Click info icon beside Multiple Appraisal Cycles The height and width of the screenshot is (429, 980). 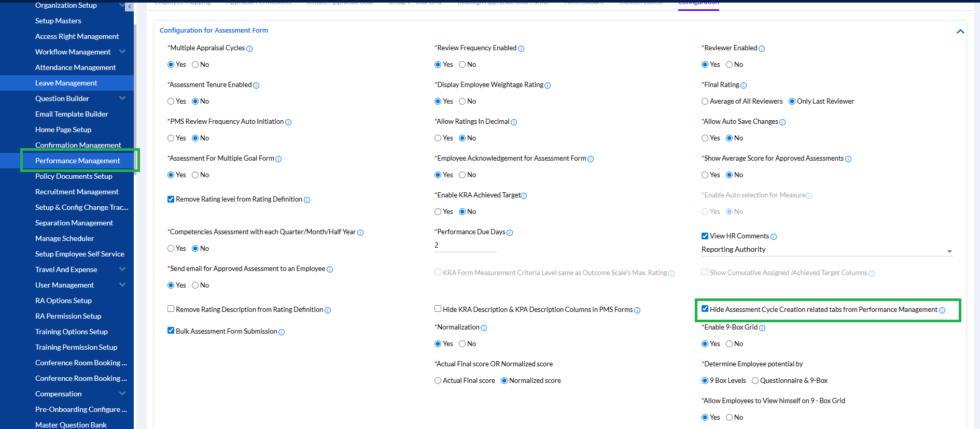click(x=249, y=49)
